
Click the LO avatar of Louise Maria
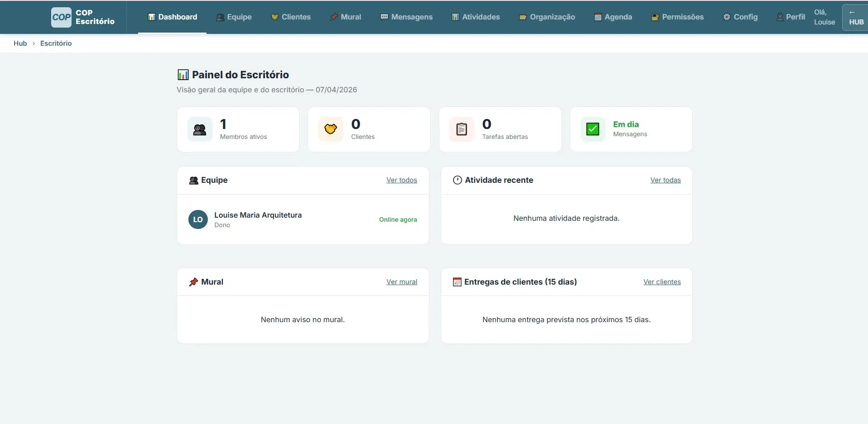pos(198,219)
